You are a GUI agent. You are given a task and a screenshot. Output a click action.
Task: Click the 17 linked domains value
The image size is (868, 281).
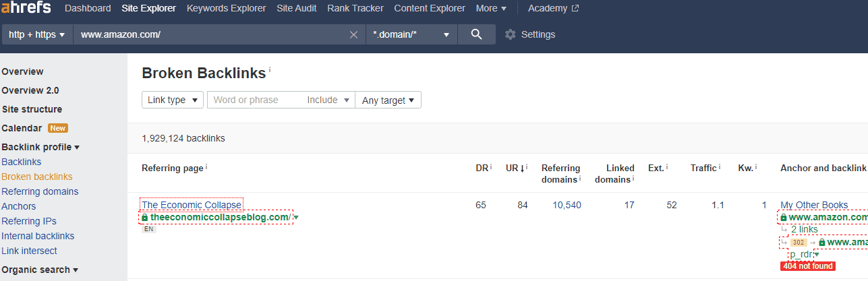pos(629,205)
